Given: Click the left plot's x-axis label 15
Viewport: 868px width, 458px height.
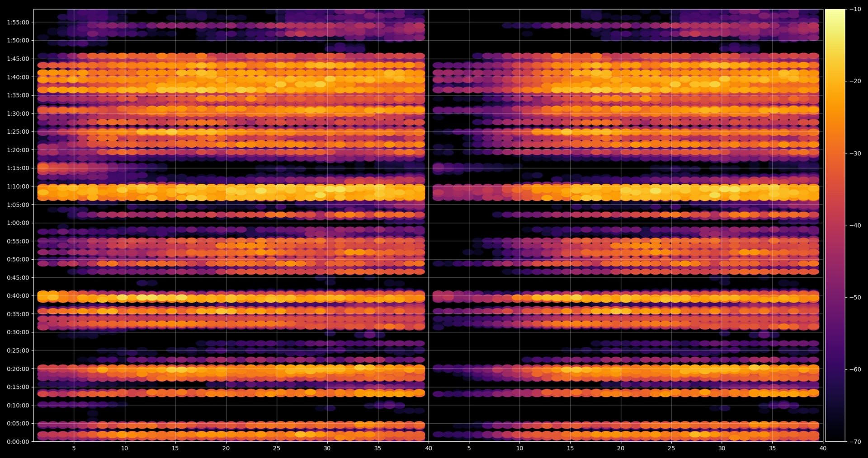Looking at the screenshot, I should coord(175,448).
